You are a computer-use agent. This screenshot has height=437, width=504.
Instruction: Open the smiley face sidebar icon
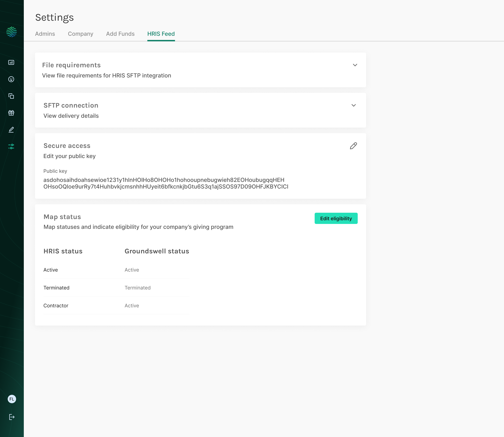pyautogui.click(x=11, y=79)
